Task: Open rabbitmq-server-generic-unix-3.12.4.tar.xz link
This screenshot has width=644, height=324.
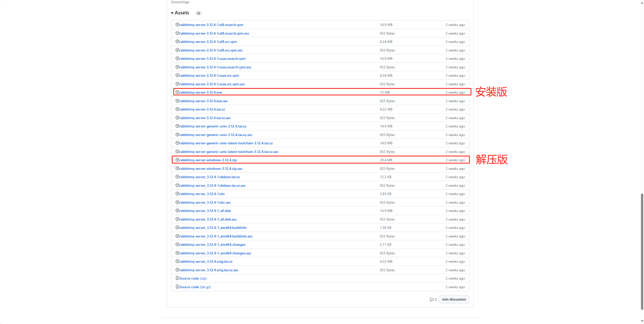Action: coord(213,126)
